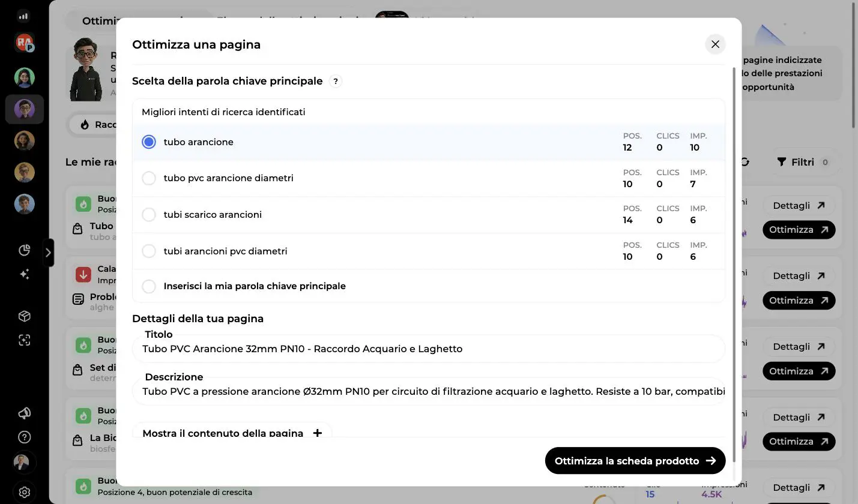Screen dimensions: 858x504
Task: Click the article icon beside Proble
Action: tap(78, 299)
